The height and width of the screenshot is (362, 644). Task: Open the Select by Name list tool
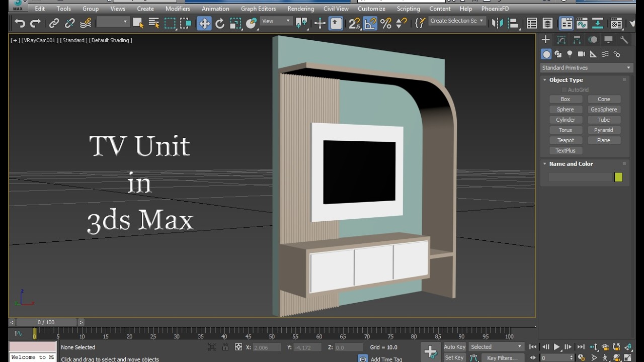(x=154, y=23)
